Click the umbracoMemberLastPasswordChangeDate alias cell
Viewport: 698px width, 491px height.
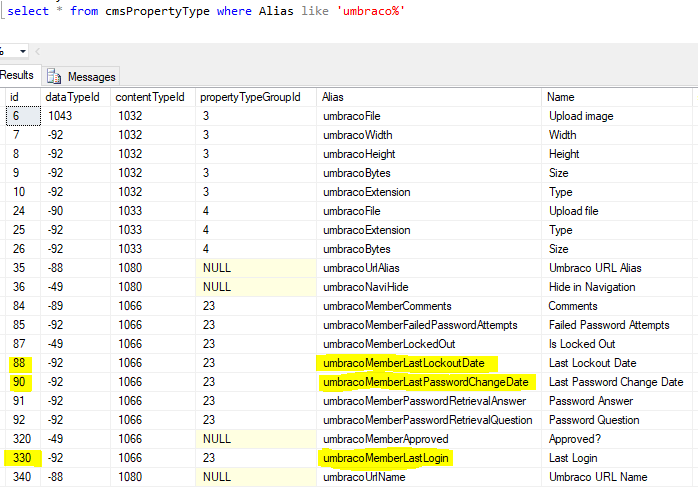click(429, 382)
